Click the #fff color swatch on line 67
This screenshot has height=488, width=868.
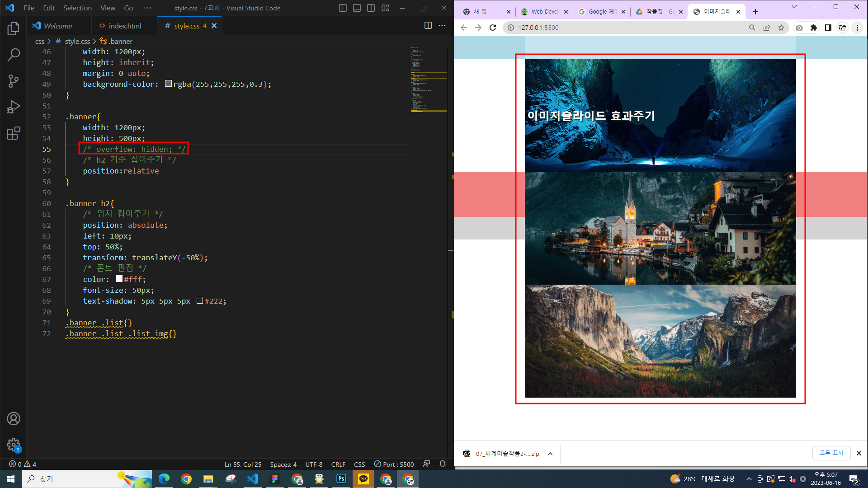pyautogui.click(x=119, y=279)
